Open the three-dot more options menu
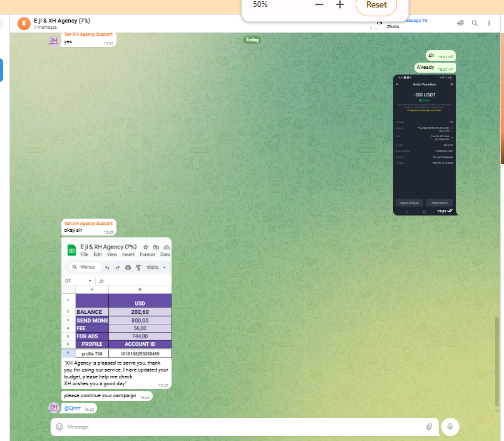This screenshot has height=441, width=504. coord(490,23)
